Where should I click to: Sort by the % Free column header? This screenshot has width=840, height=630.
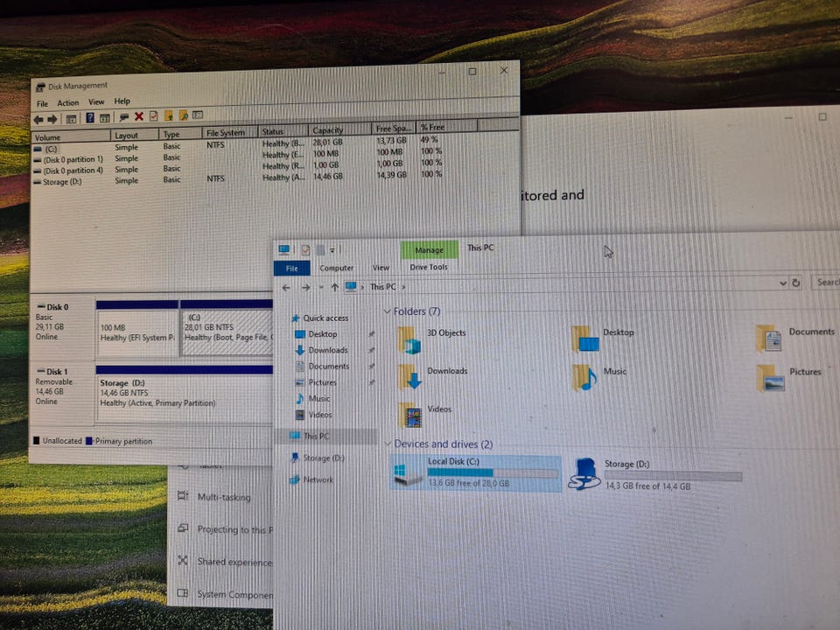pyautogui.click(x=446, y=127)
